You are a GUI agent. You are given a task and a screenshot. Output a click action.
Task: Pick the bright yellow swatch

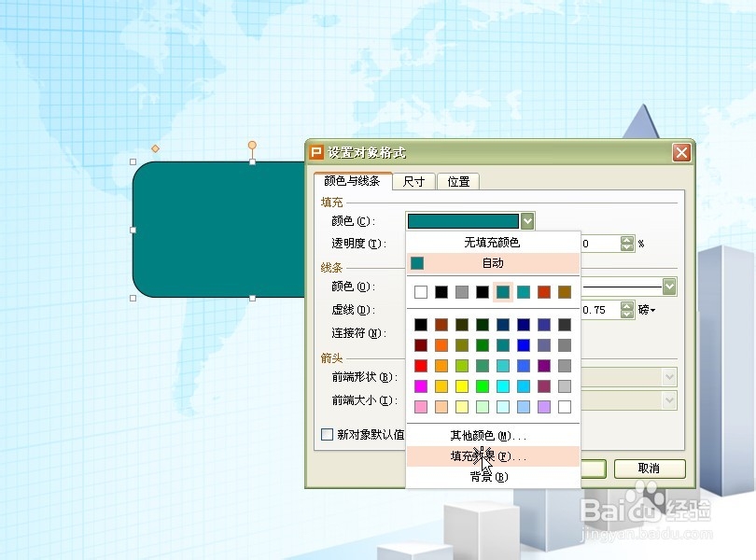[462, 385]
